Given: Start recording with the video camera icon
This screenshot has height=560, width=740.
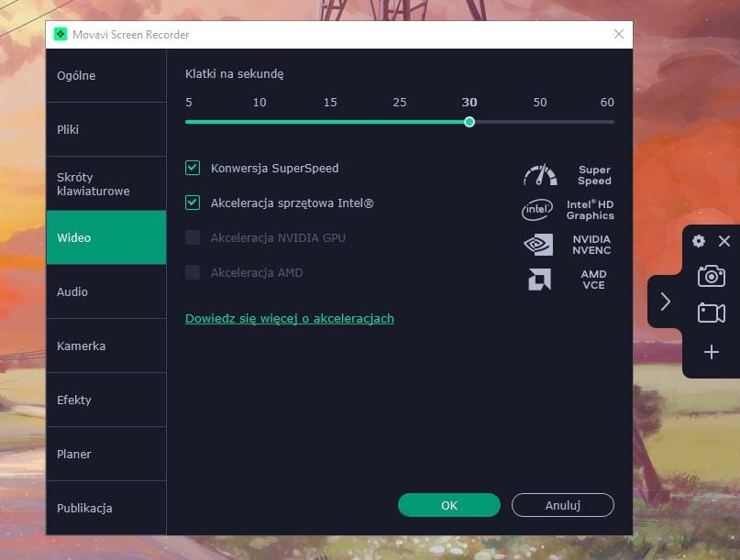Looking at the screenshot, I should [711, 313].
